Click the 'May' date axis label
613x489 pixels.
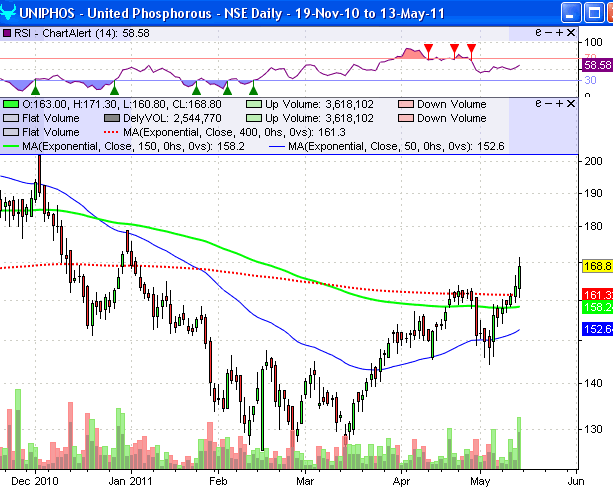click(480, 481)
